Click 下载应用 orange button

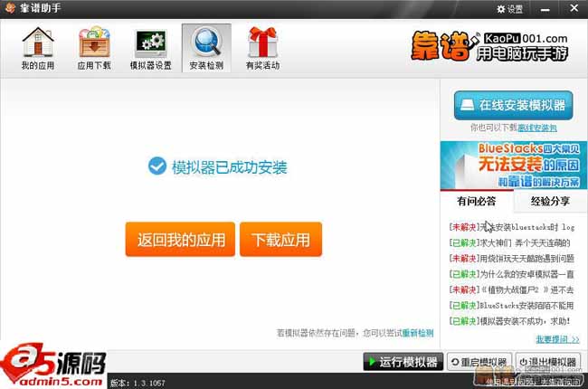280,240
